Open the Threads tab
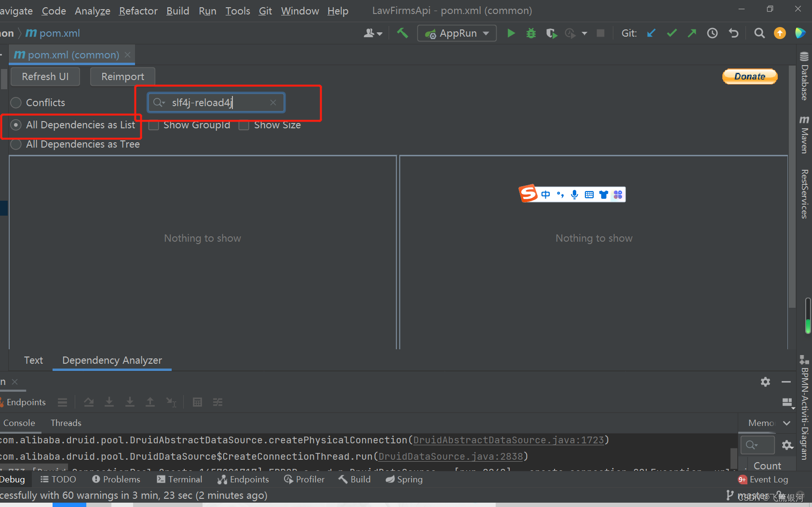812x507 pixels. tap(66, 423)
